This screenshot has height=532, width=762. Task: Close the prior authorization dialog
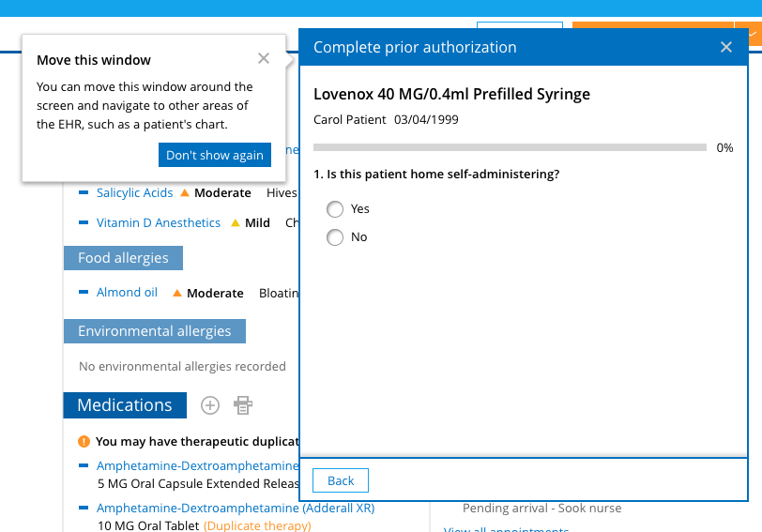(x=726, y=47)
